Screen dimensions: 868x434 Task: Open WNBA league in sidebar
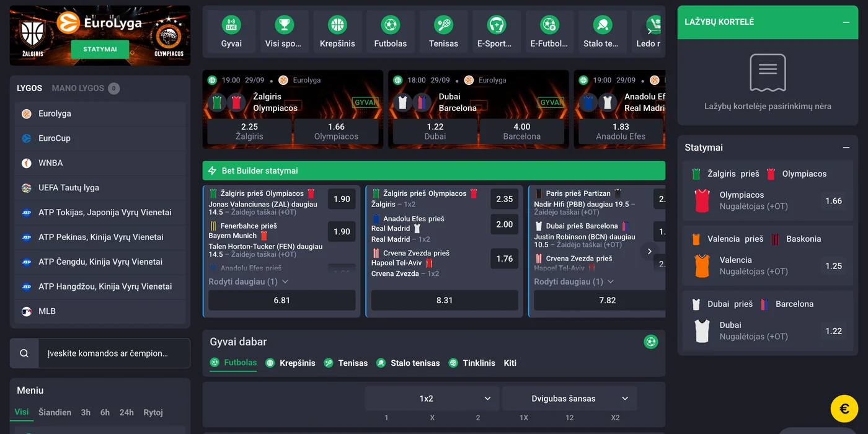[x=100, y=163]
